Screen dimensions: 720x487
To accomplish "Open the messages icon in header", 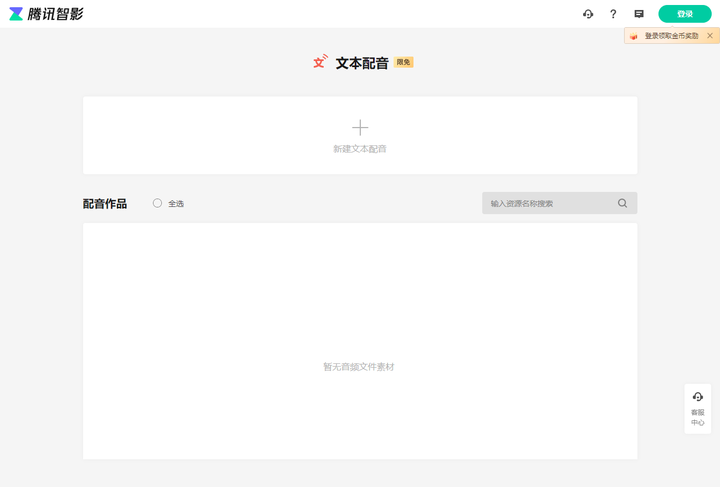I will [639, 14].
